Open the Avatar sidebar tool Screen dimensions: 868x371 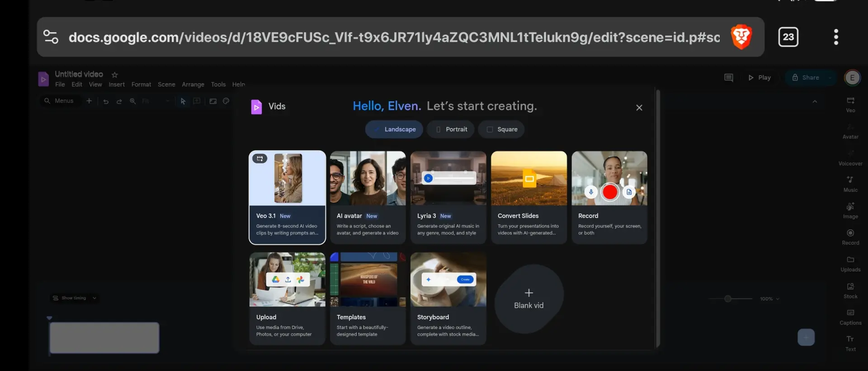coord(850,131)
